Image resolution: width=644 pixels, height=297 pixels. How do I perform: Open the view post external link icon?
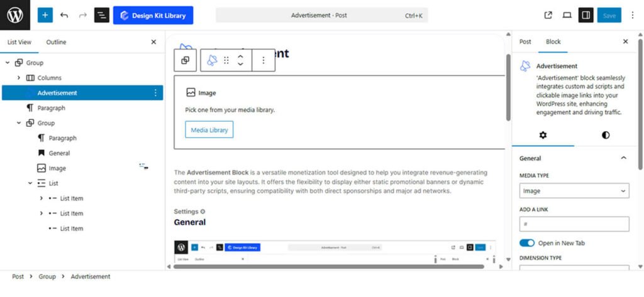(548, 16)
